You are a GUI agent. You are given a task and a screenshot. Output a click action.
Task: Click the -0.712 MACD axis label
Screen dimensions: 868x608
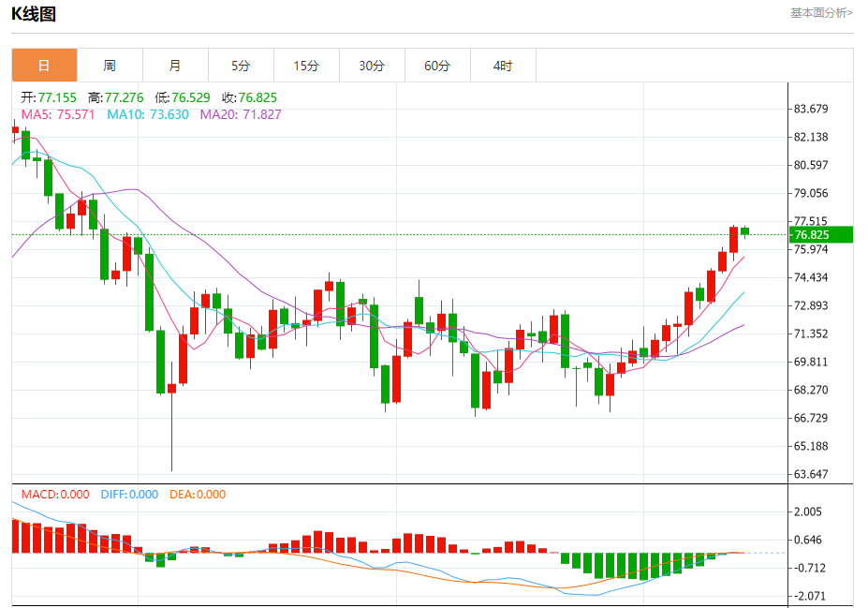[x=810, y=568]
